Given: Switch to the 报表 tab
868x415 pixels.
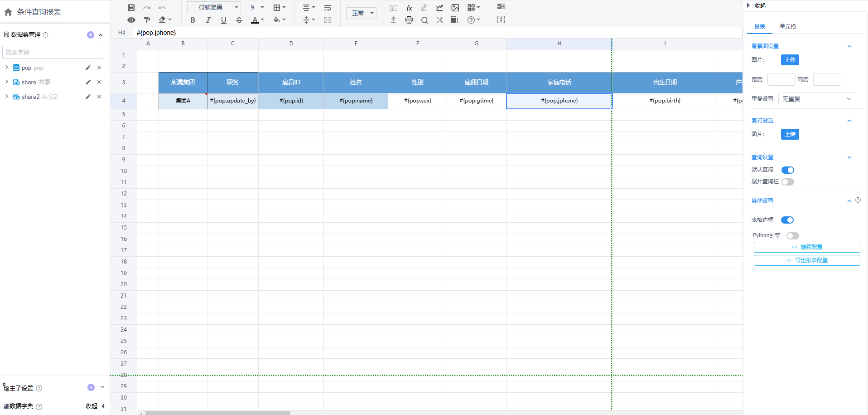Looking at the screenshot, I should tap(760, 26).
